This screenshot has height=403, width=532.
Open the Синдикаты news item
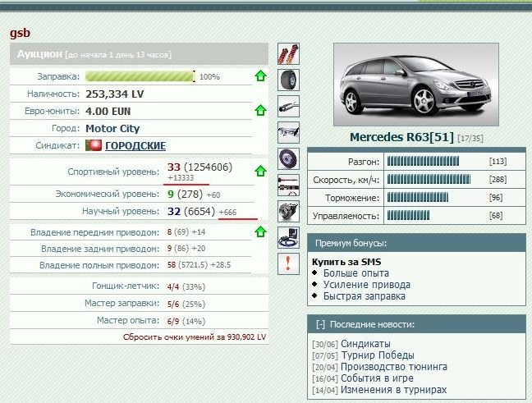coord(365,344)
